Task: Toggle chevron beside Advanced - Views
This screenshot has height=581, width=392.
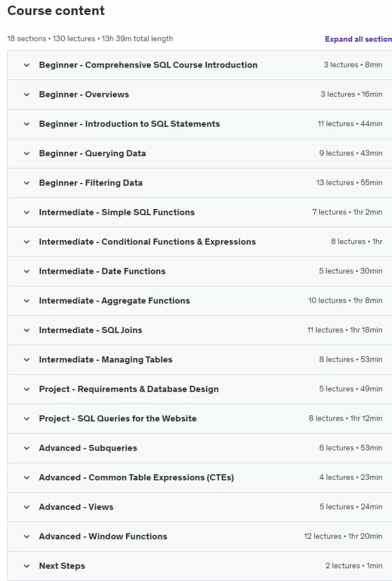Action: point(27,507)
